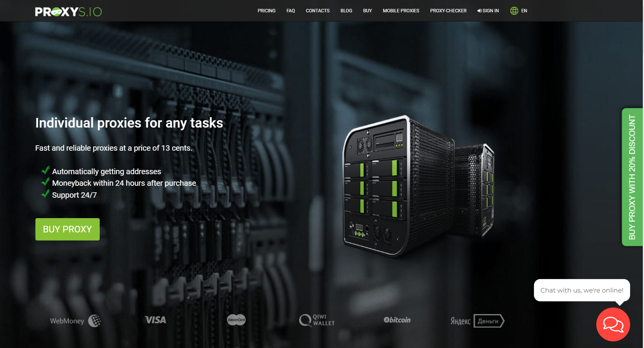Click the WebMoney payment logo
Viewport: 644px width, 348px height.
coord(75,321)
